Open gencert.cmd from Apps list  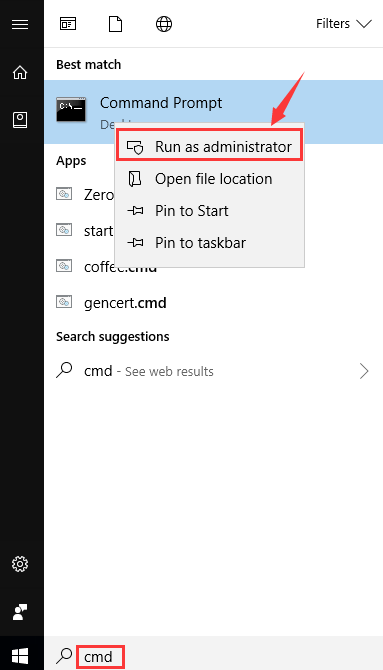click(x=125, y=303)
